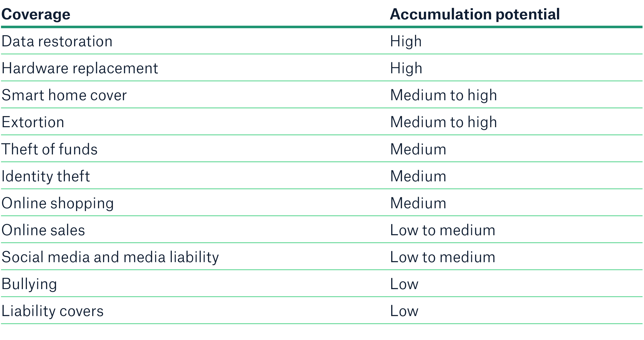Screen dimensions: 644x340
Task: Select the Low value for Bullying
Action: 404,284
